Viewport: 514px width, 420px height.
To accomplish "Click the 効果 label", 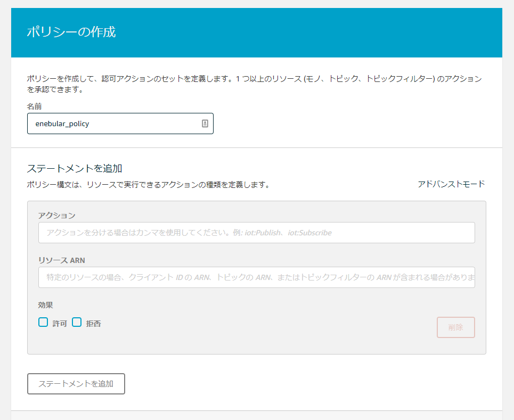I will click(x=45, y=305).
